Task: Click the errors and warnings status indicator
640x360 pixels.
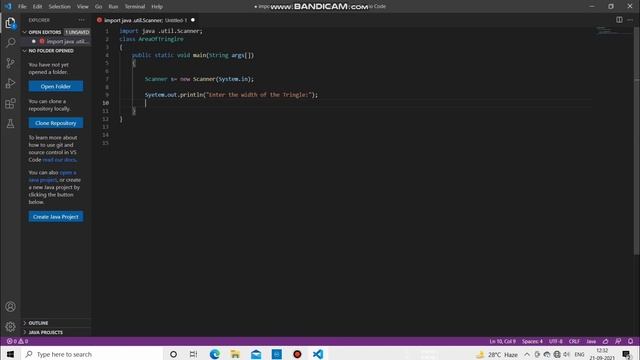Action: click(x=17, y=341)
